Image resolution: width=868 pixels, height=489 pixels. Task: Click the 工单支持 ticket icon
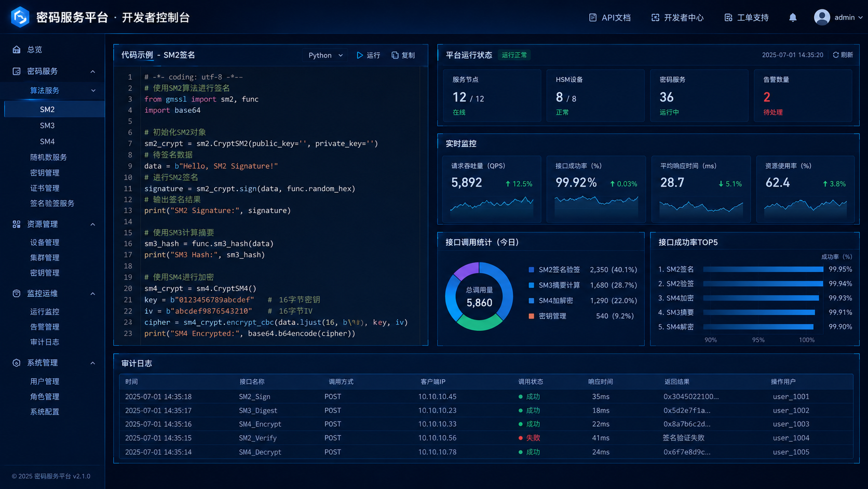pyautogui.click(x=728, y=18)
